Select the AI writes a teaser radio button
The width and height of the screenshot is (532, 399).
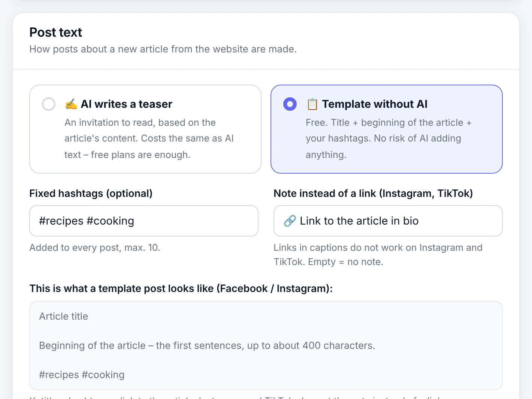click(x=49, y=104)
